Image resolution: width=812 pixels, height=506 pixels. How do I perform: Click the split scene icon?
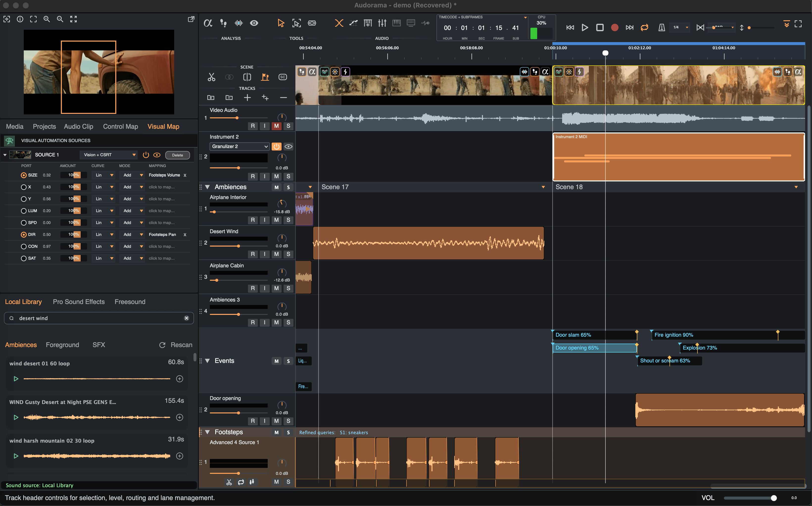(x=247, y=77)
